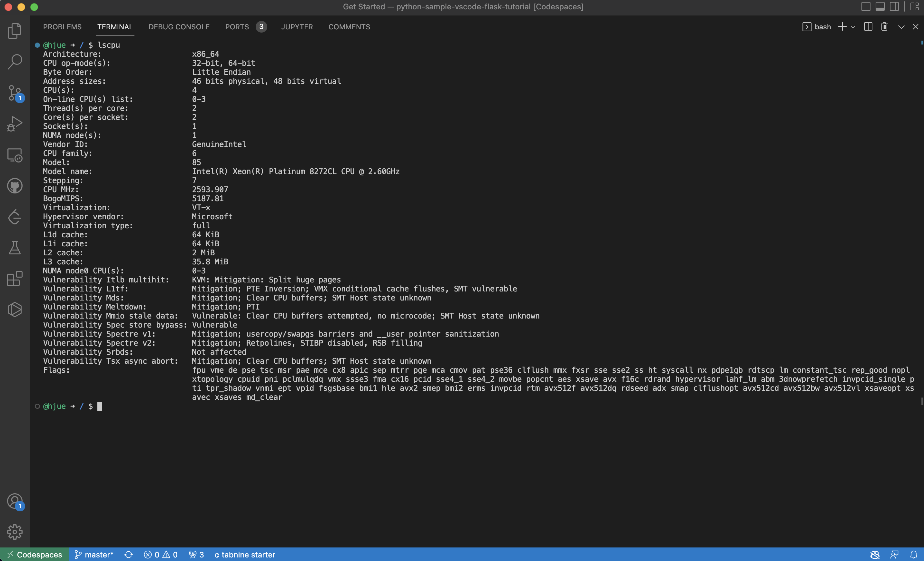The width and height of the screenshot is (924, 561).
Task: Open new terminal launch profile dropdown
Action: coord(853,27)
